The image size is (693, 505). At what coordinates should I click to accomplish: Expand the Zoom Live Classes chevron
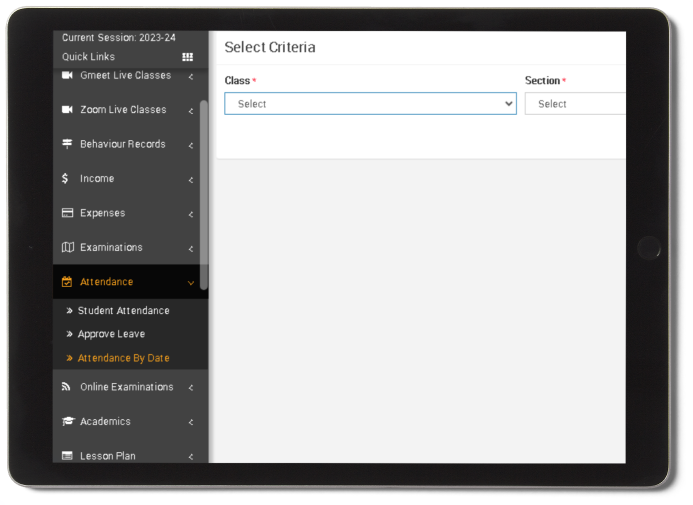point(191,111)
